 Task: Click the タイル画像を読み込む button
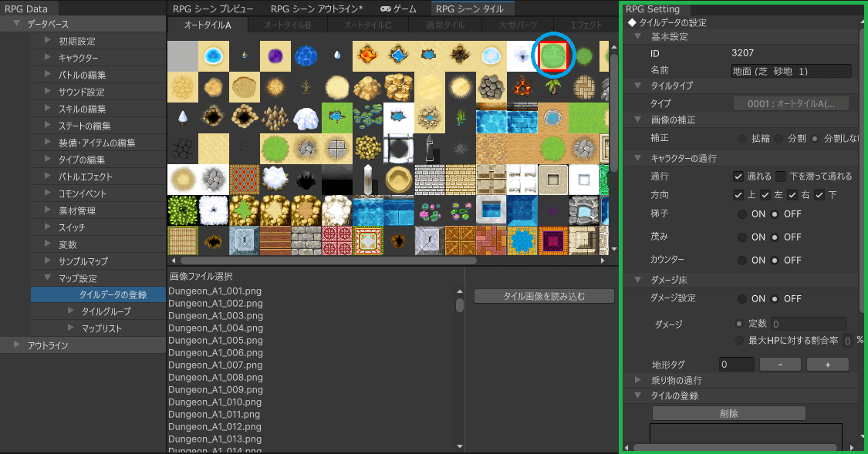pos(544,296)
